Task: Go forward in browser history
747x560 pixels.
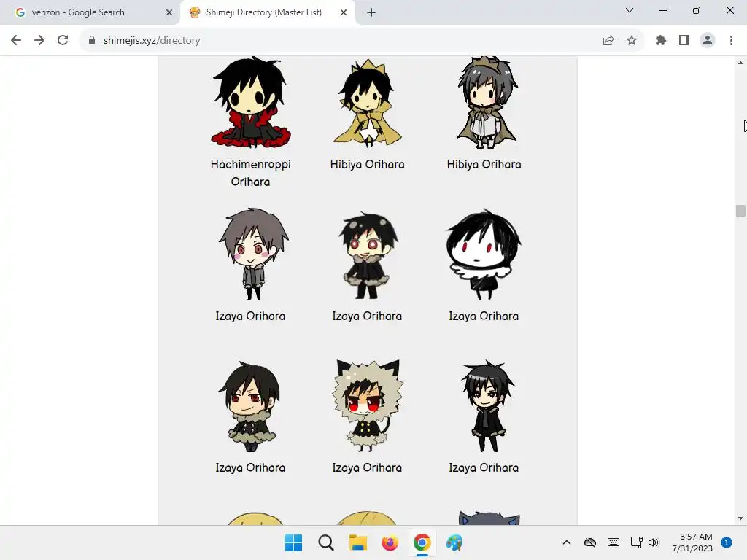Action: (39, 41)
